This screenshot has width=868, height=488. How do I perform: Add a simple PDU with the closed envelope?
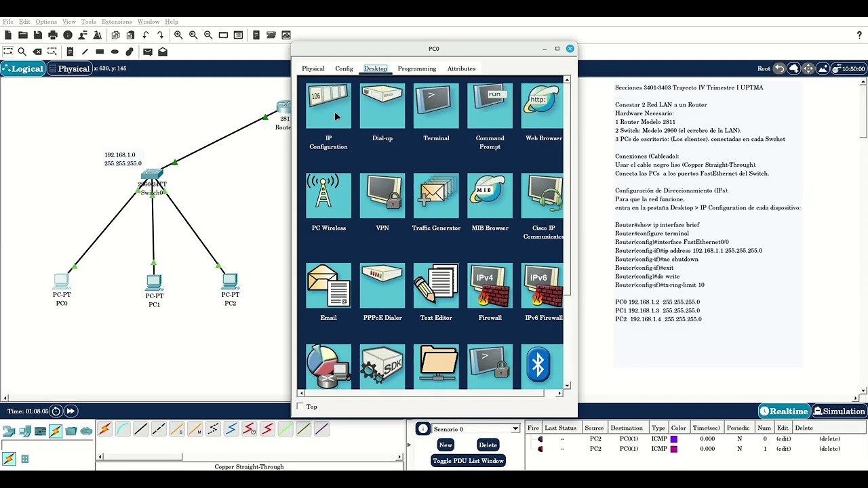tap(148, 52)
